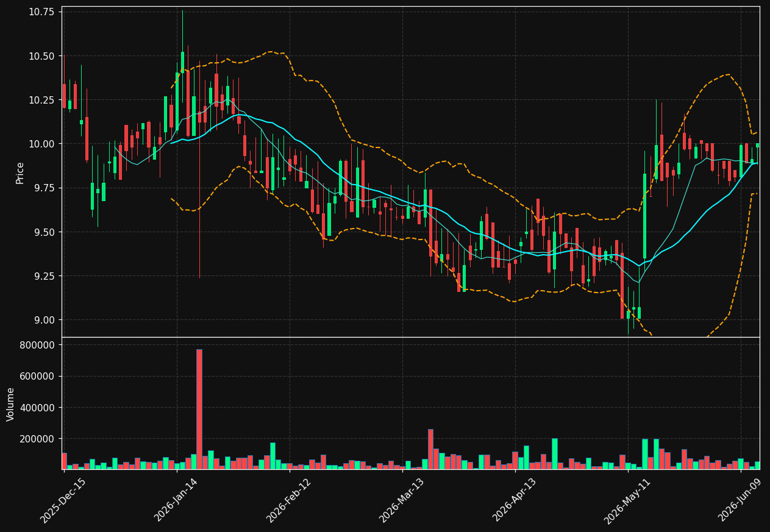Screen dimensions: 770x532
Task: Click the 200000 volume tick label
Action: [38, 439]
